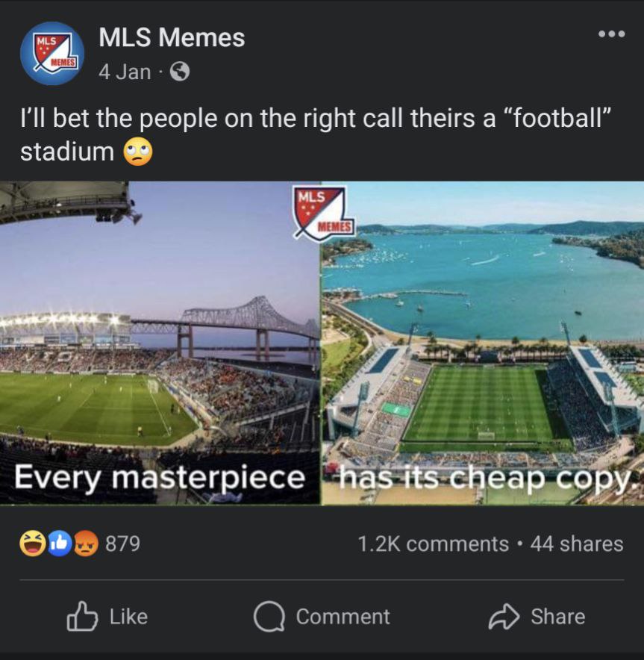The image size is (644, 660).
Task: Tap the speech bubble Comment icon
Action: point(269,617)
